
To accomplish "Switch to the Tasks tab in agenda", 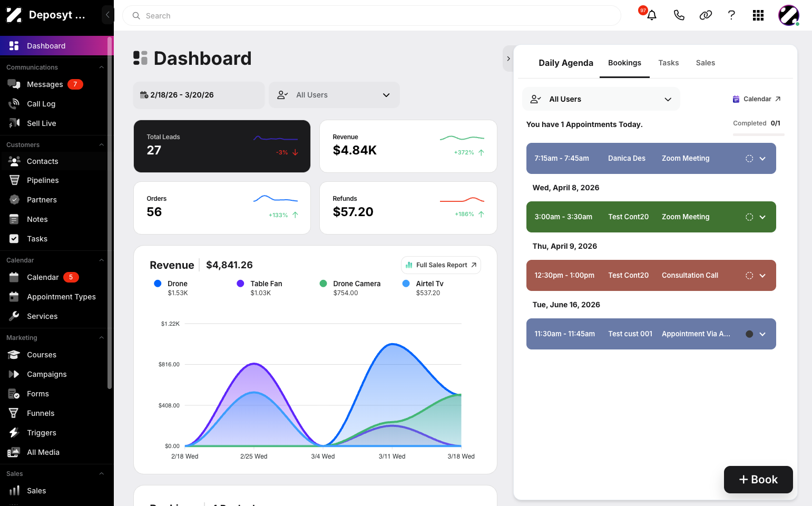I will 668,63.
